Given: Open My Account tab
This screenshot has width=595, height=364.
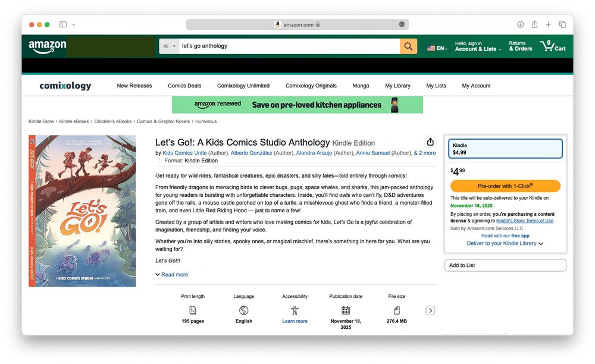Looking at the screenshot, I should 476,86.
